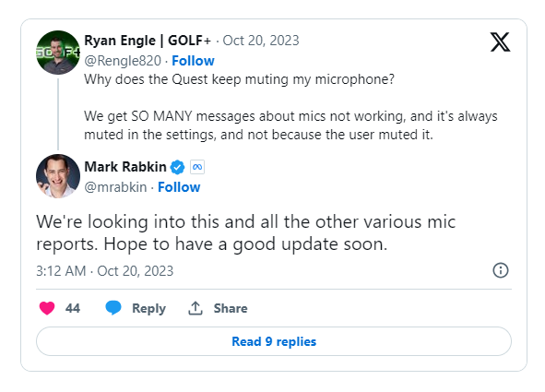Click the Oct 20, 2023 date on Ryan's tweet
This screenshot has height=392, width=545.
coord(261,41)
